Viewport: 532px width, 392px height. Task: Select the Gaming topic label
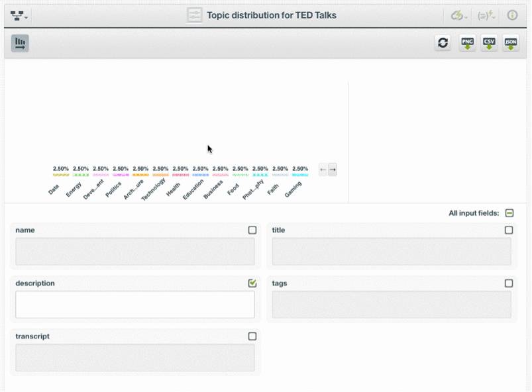(293, 189)
